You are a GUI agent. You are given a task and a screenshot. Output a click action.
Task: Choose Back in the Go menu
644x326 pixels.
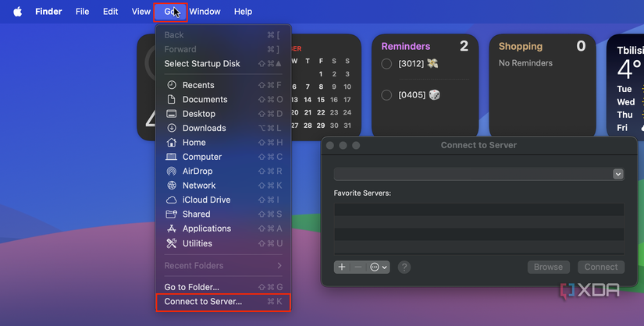click(x=223, y=35)
